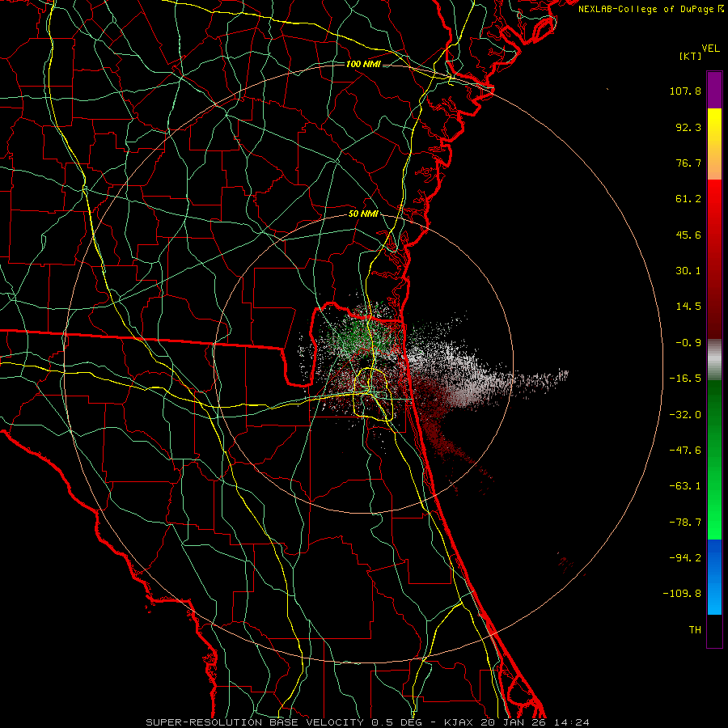This screenshot has height=728, width=728.
Task: Select the 107.8 value on velocity scale
Action: [x=685, y=91]
